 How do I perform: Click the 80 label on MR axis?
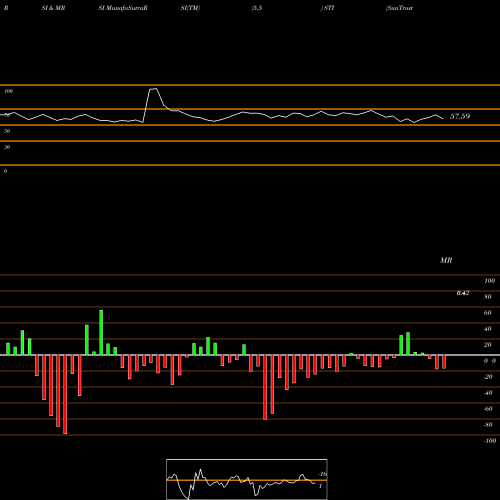[487, 297]
